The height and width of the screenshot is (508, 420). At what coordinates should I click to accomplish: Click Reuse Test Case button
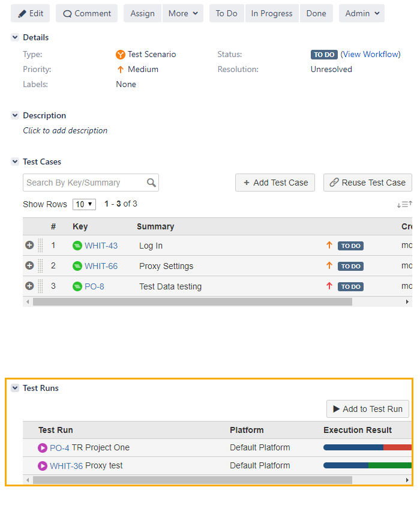[x=368, y=183]
